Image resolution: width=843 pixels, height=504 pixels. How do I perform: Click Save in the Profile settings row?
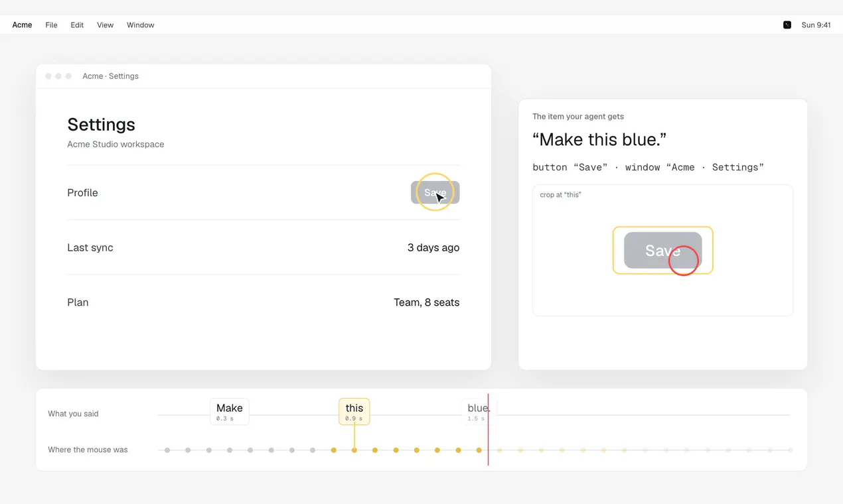[435, 193]
